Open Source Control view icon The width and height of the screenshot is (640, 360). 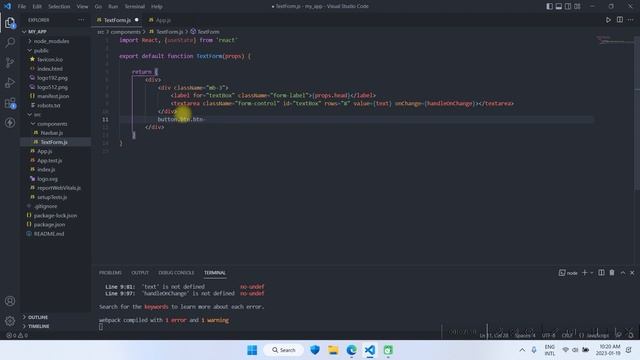pyautogui.click(x=10, y=62)
